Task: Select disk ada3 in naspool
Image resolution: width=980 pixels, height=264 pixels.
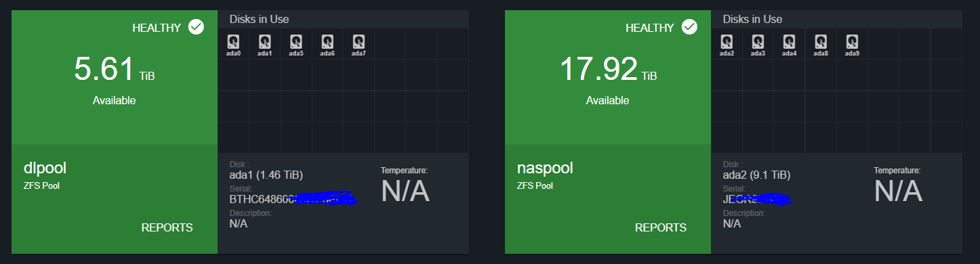Action: click(758, 45)
